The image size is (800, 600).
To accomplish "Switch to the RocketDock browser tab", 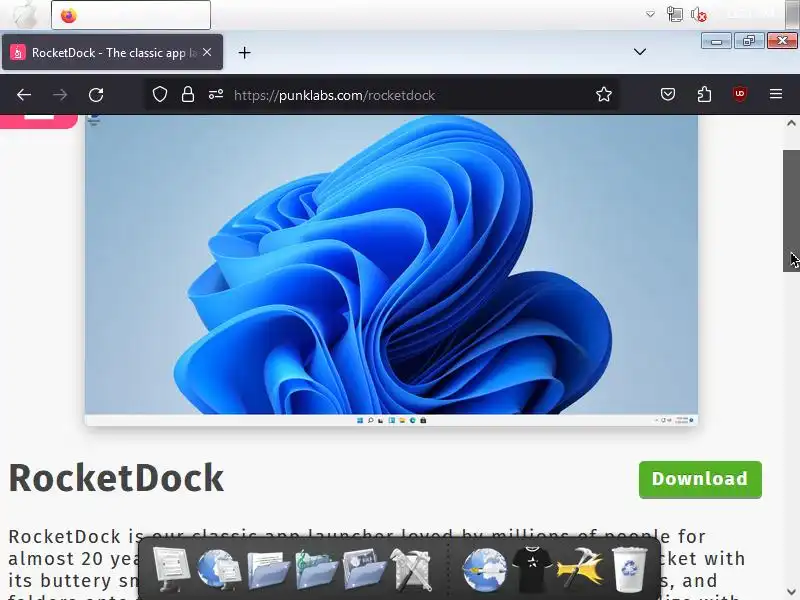I will pos(112,53).
